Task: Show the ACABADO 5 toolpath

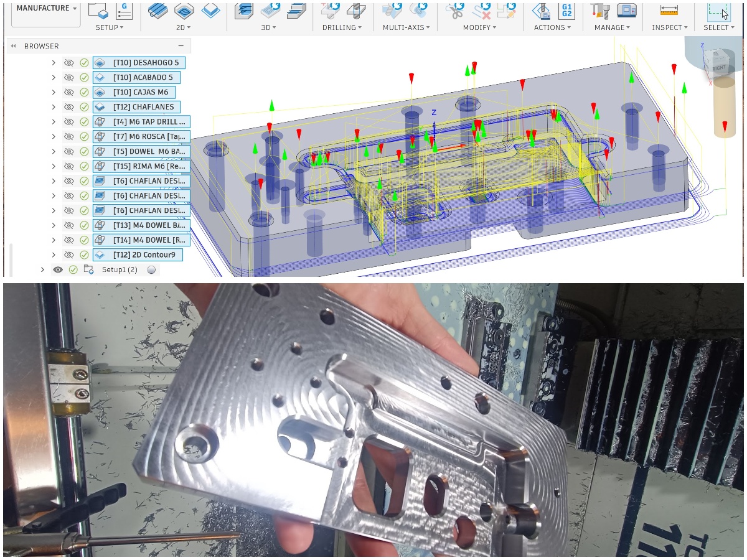Action: pyautogui.click(x=69, y=78)
